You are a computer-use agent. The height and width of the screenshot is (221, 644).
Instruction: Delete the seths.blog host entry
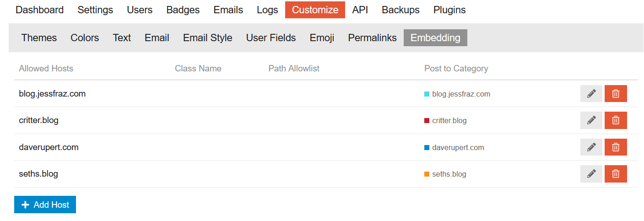click(616, 174)
